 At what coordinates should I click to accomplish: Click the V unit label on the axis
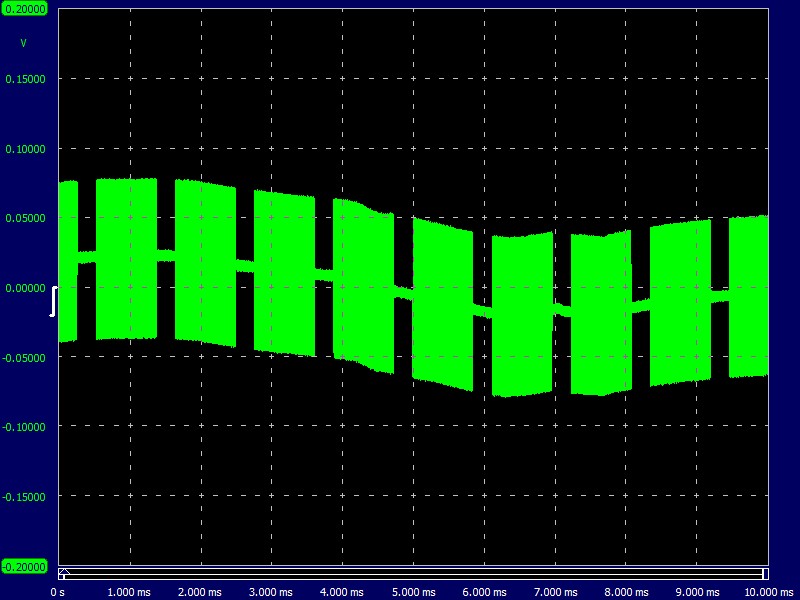point(23,43)
